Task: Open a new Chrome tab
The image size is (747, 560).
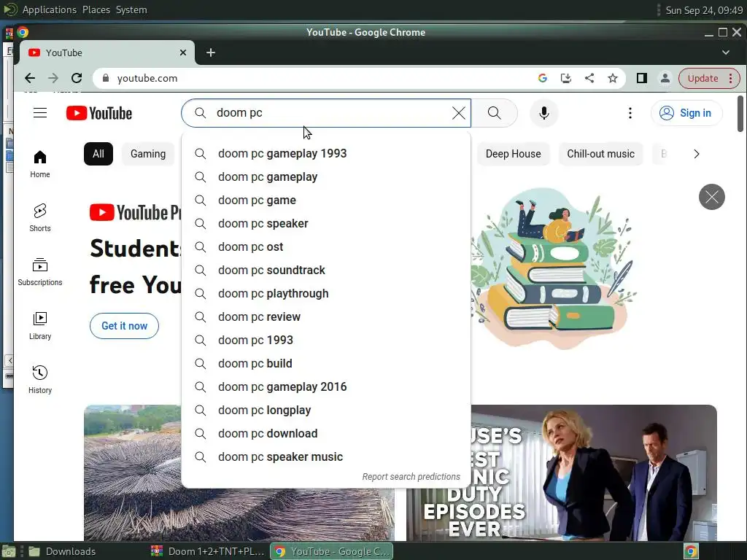Action: pos(211,52)
